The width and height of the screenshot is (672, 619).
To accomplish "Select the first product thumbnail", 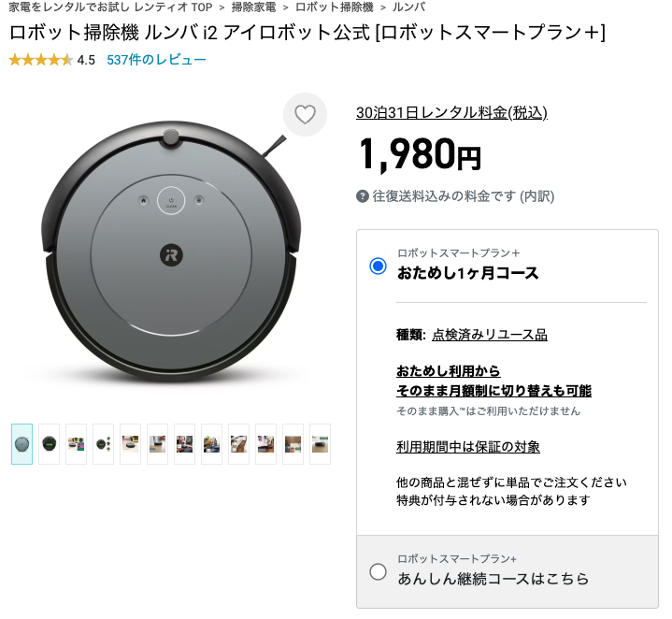I will coord(21,444).
